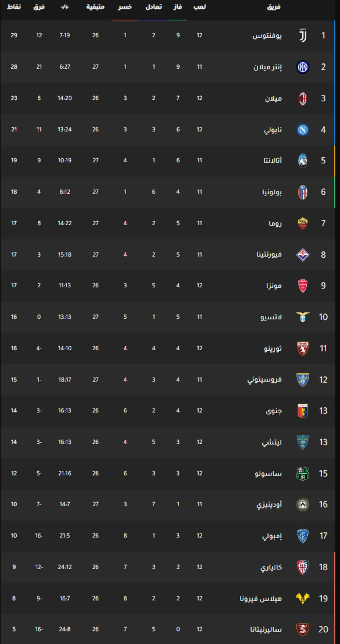Open team link تورينو
The height and width of the screenshot is (644, 340).
(273, 348)
